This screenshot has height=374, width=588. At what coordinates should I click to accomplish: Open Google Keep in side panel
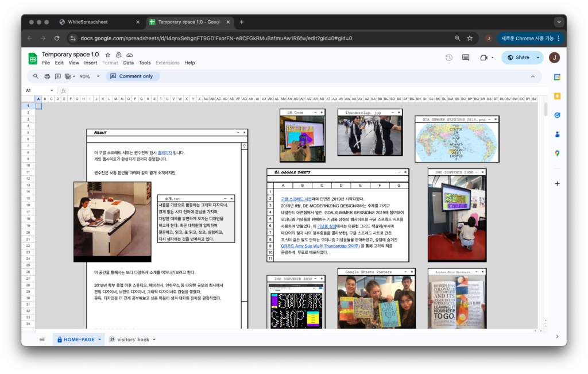[x=557, y=96]
